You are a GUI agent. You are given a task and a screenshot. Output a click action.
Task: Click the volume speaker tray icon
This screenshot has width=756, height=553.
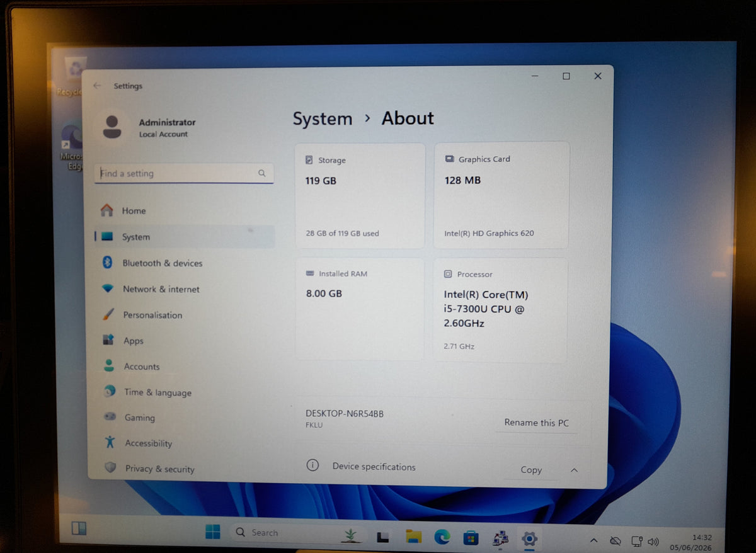coord(653,542)
